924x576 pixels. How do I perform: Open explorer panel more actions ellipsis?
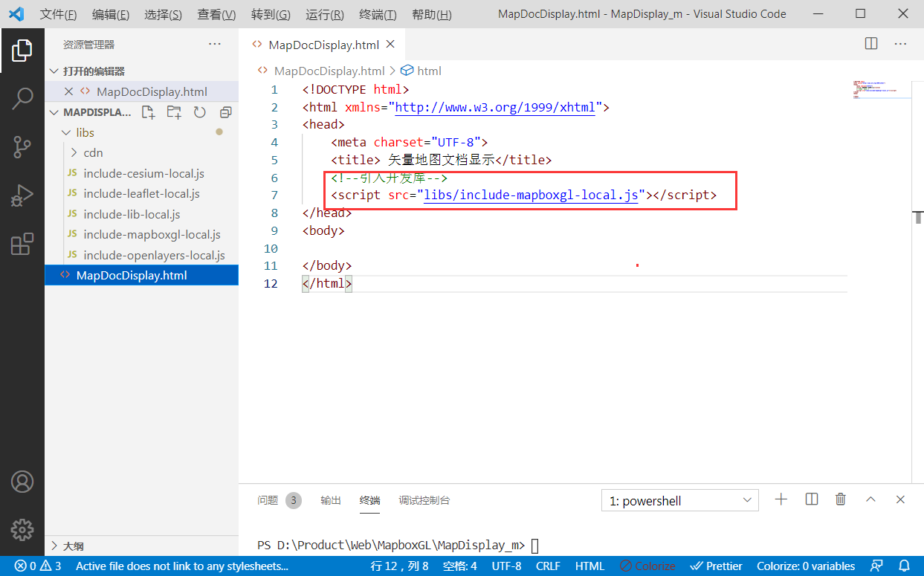(x=215, y=44)
